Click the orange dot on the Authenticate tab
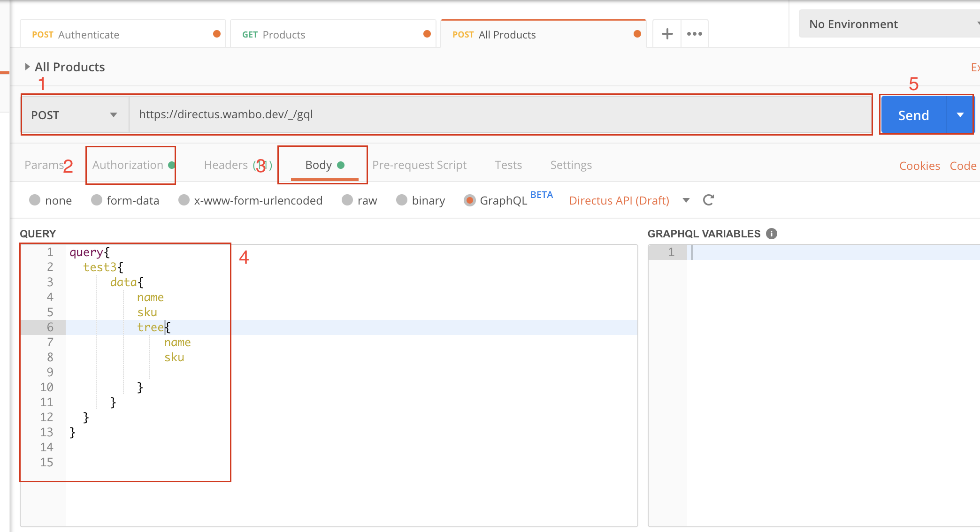Screen dimensions: 980x532 point(216,34)
